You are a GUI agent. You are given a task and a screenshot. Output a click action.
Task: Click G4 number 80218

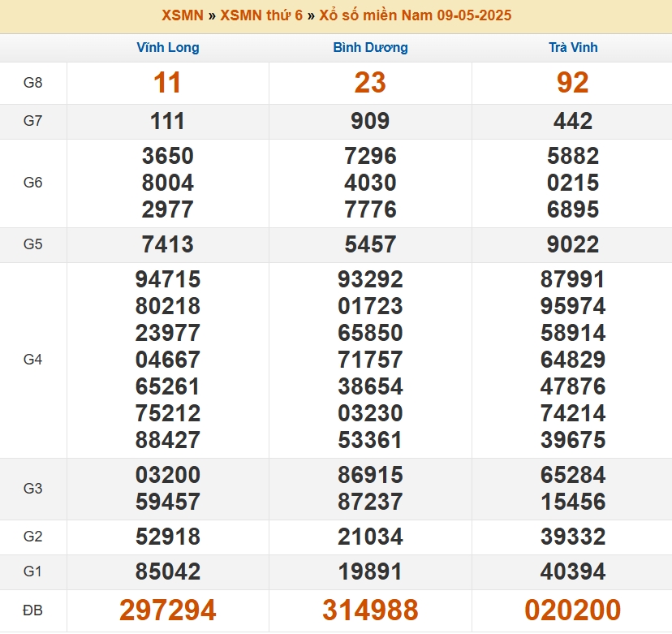point(167,306)
